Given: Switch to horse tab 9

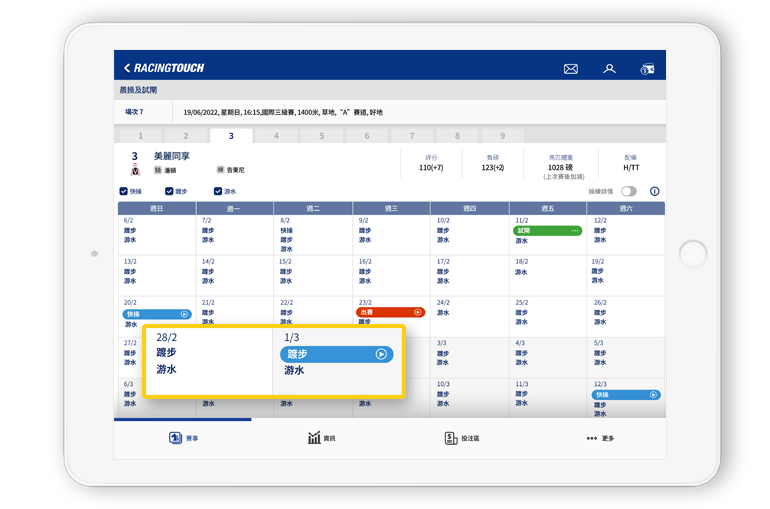Looking at the screenshot, I should coord(501,136).
